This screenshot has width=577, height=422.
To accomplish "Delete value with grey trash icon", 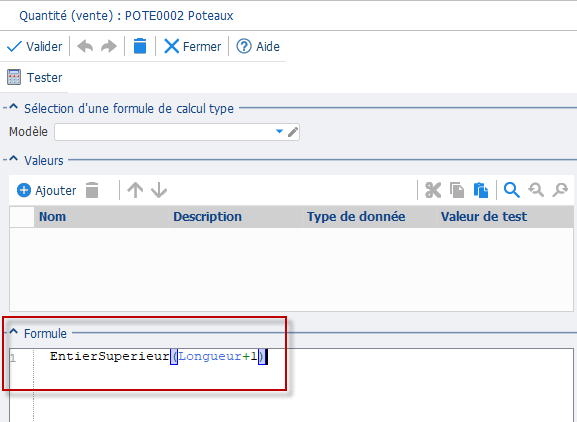I will tap(92, 190).
